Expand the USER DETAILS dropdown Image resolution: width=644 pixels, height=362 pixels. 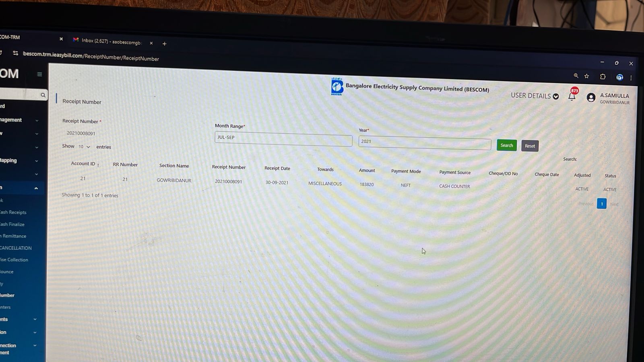(535, 96)
